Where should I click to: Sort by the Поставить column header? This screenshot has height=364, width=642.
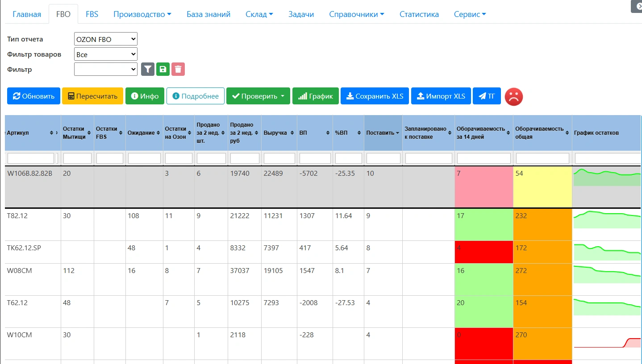point(383,133)
